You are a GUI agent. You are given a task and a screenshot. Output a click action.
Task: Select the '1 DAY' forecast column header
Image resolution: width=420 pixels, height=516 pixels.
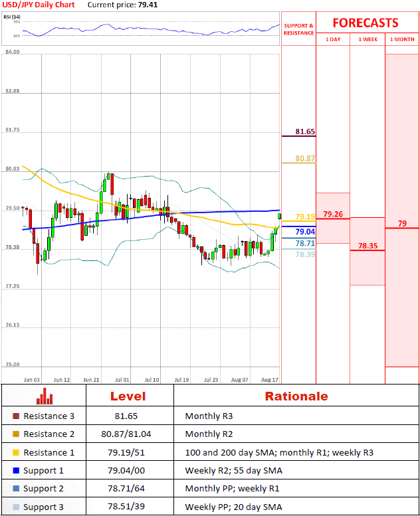coord(333,39)
